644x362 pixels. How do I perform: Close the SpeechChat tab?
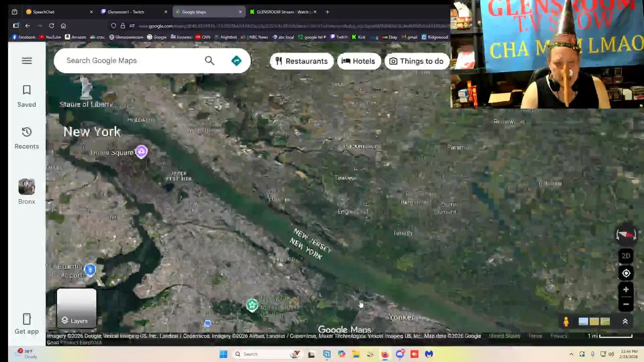(x=91, y=12)
